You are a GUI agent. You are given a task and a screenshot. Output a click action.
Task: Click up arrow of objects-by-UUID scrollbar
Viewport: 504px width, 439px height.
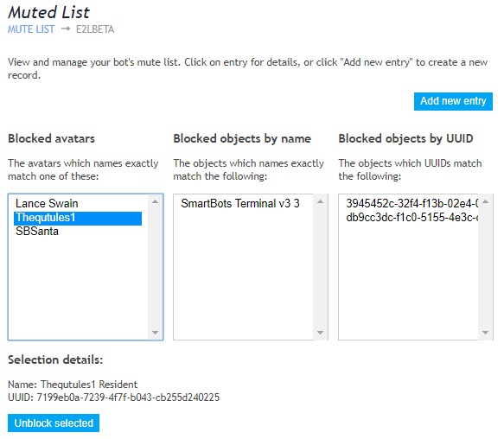click(485, 202)
